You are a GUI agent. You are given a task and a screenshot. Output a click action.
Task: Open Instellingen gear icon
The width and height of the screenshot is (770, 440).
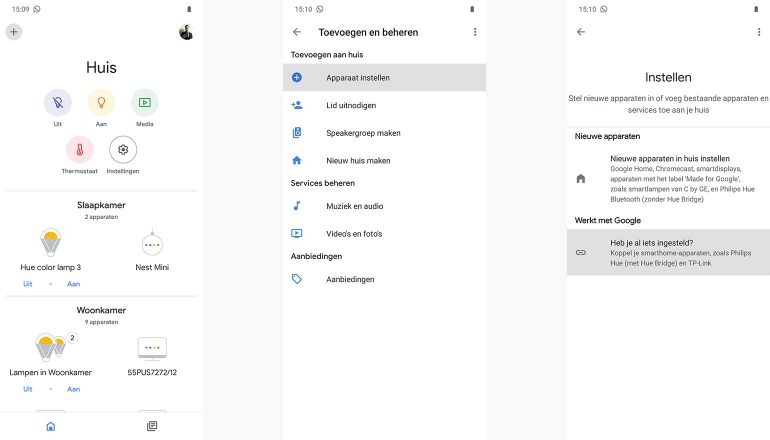[x=123, y=150]
